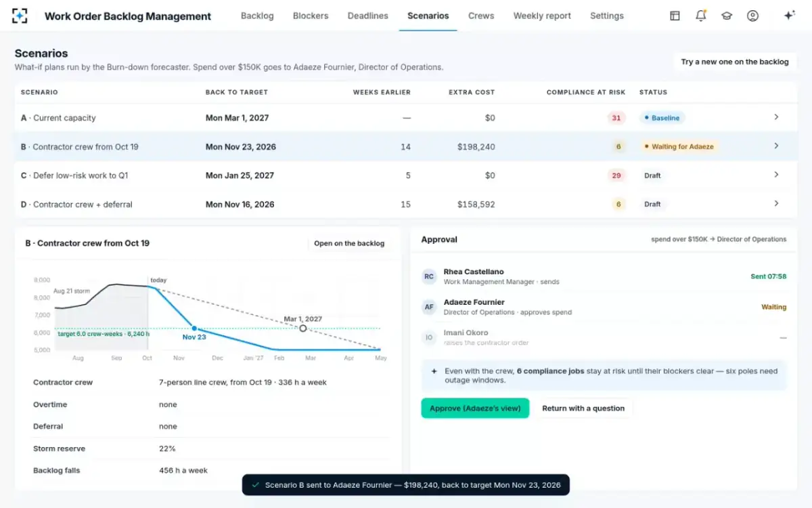Screen dimensions: 812x508
Task: Click the 7-person line crew detail text
Action: (x=243, y=382)
